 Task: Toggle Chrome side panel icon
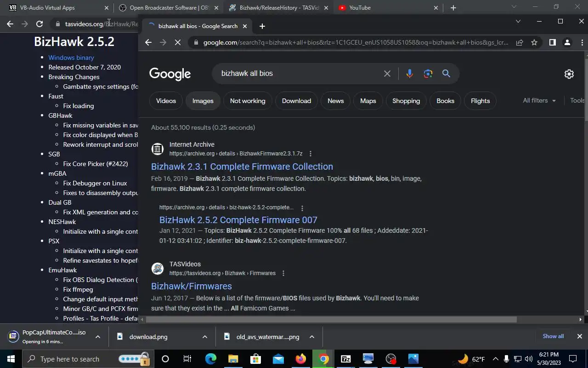point(553,42)
